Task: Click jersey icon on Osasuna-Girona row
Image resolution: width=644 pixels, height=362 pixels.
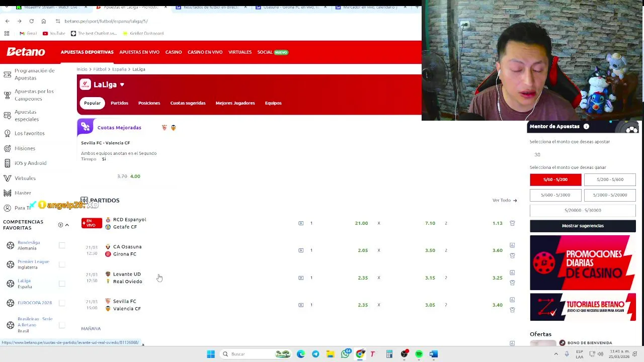Action: (x=512, y=255)
